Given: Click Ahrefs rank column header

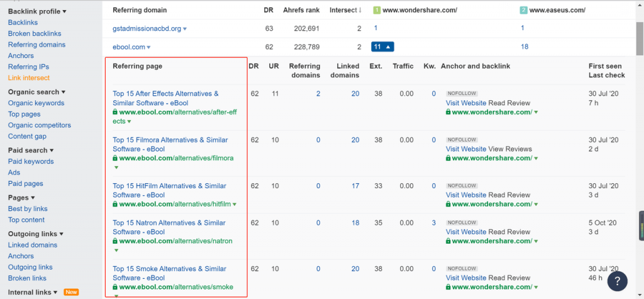Looking at the screenshot, I should 301,10.
